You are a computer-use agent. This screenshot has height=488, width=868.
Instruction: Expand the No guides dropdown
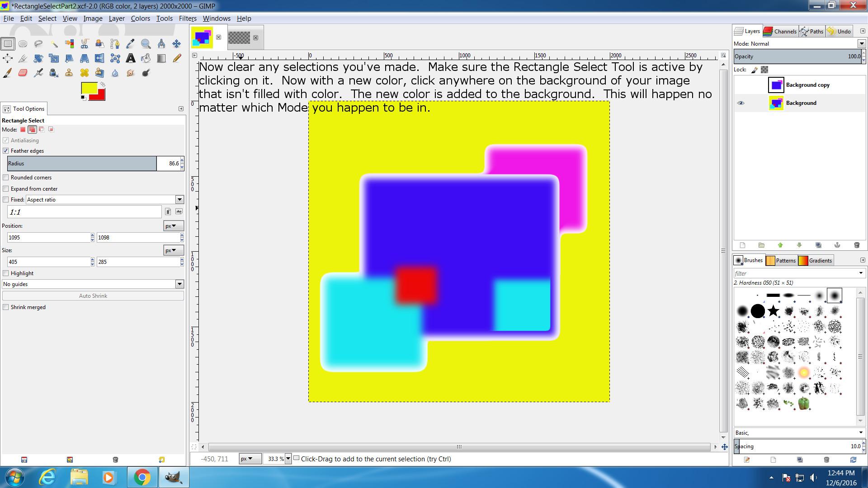point(179,284)
